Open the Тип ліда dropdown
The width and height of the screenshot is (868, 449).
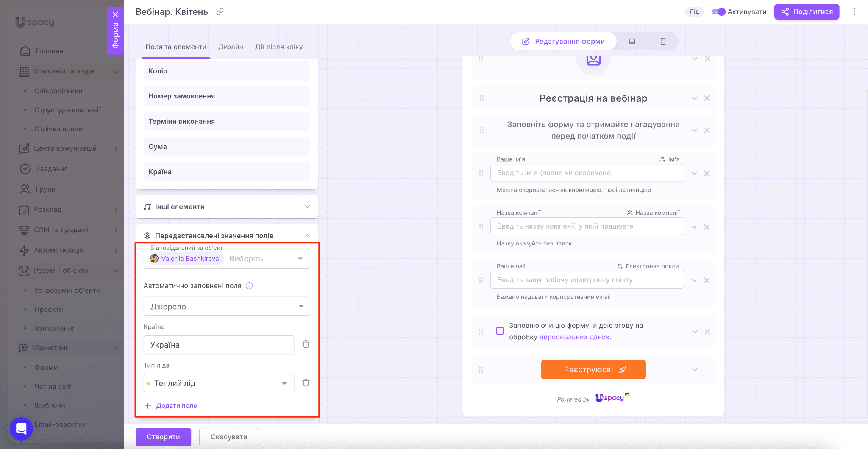(x=219, y=383)
